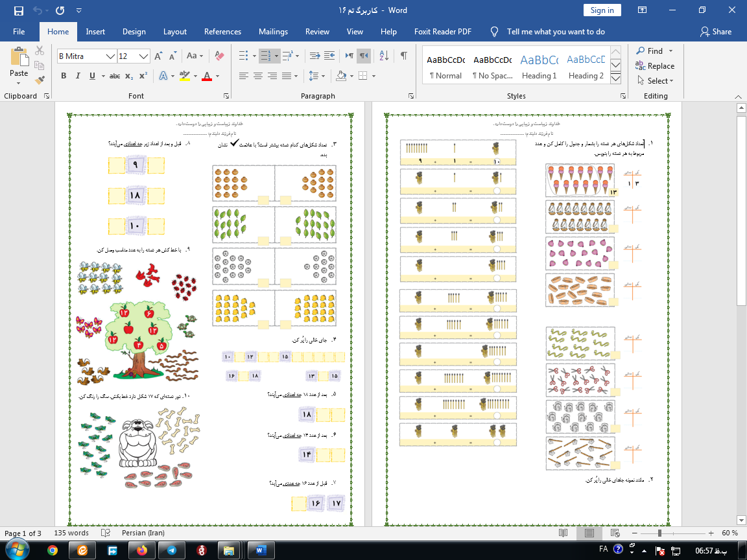Clear all formatting with the eraser icon
Image resolution: width=747 pixels, height=560 pixels.
(219, 56)
